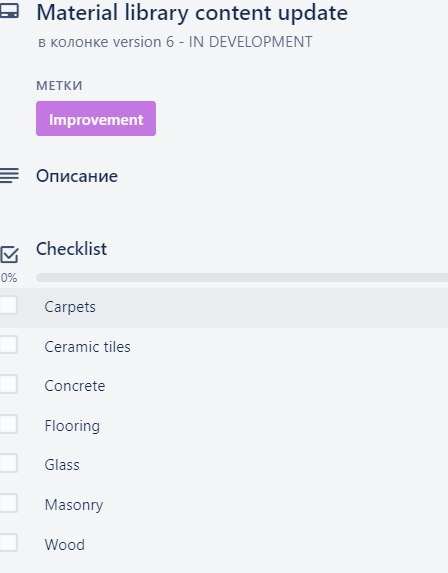
Task: Open the purple Improvement label
Action: click(x=96, y=119)
